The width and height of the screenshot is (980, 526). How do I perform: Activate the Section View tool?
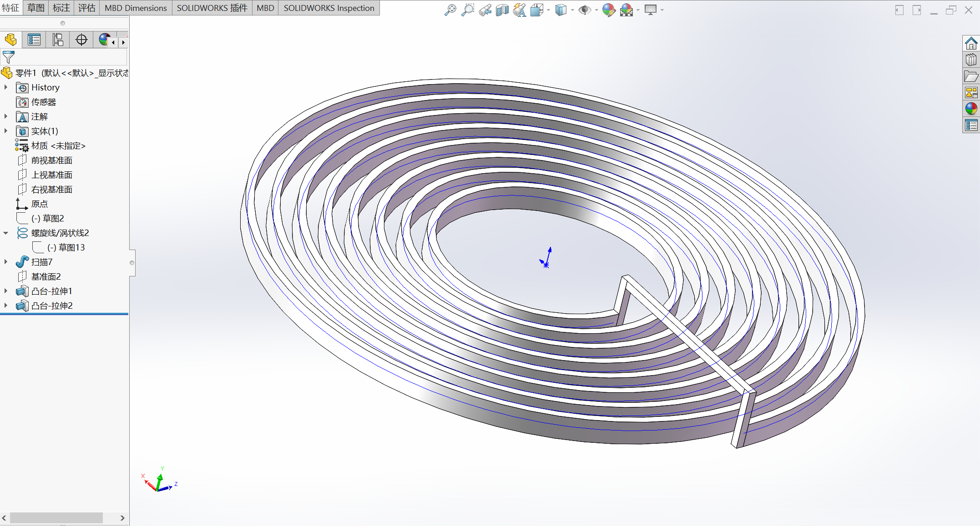pyautogui.click(x=502, y=10)
